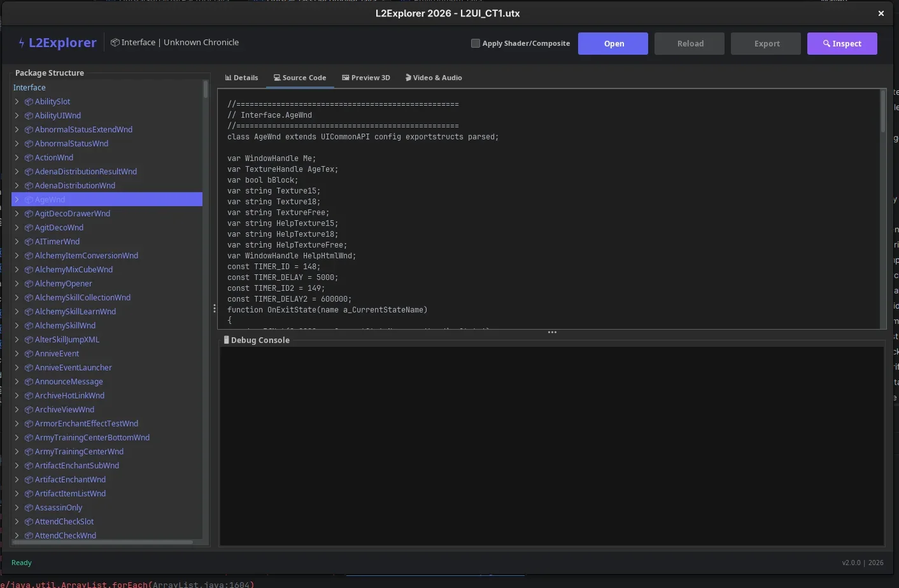
Task: Expand the ArtifactEnchantSubWnd node
Action: [17, 466]
